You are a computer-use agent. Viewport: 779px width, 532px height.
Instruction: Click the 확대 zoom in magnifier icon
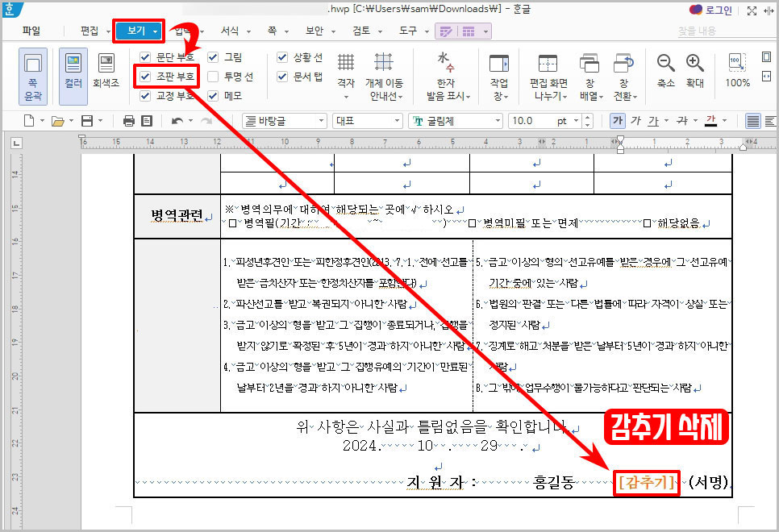(x=695, y=66)
